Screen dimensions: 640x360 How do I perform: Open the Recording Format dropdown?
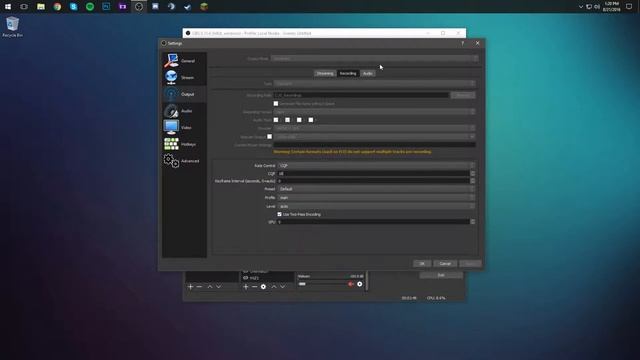click(374, 112)
